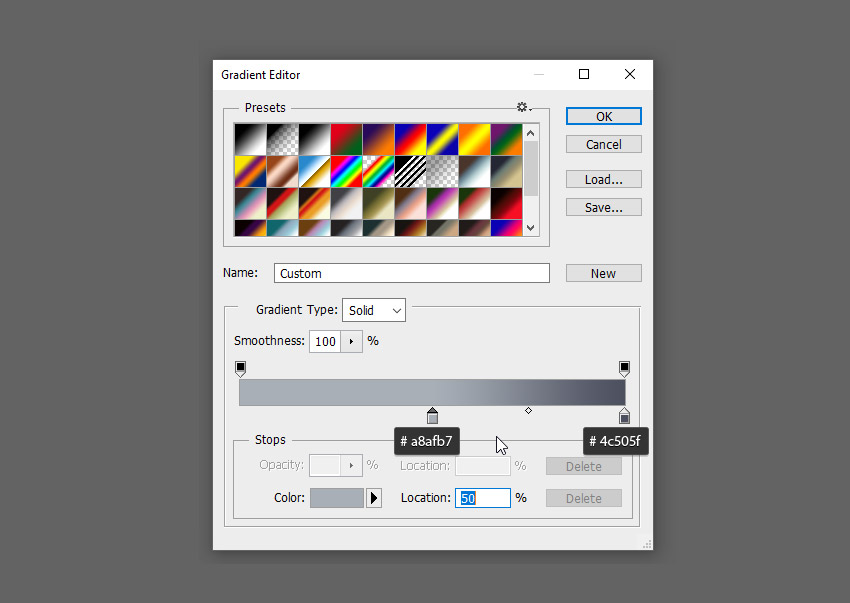Choose the blue-yellow-blue gradient preset
The height and width of the screenshot is (603, 850).
(x=442, y=139)
